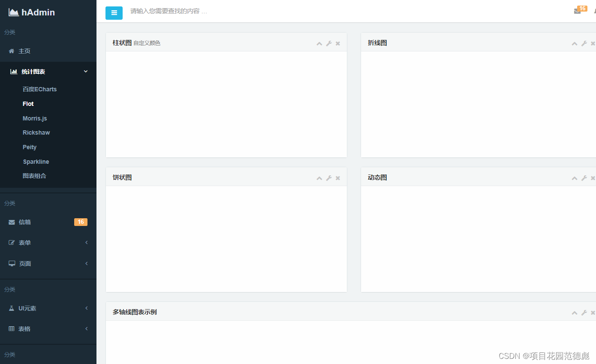Collapse the 统计图表 menu chevron

click(x=86, y=72)
